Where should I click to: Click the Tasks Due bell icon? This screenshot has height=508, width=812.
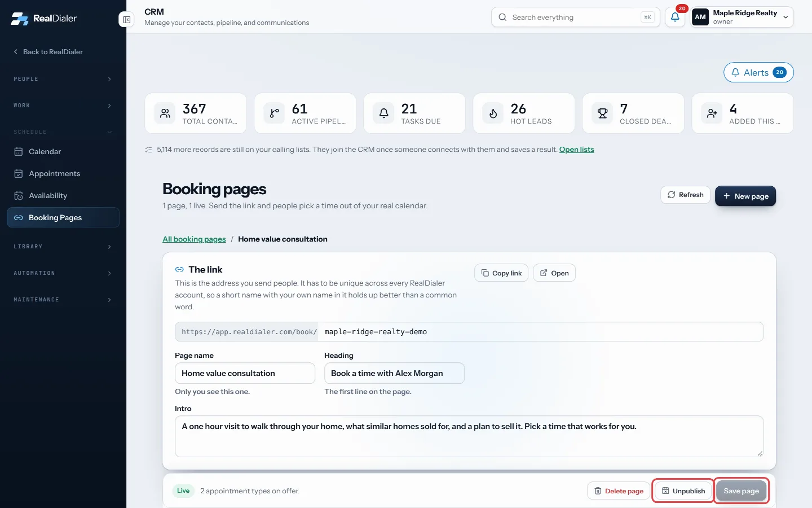383,113
